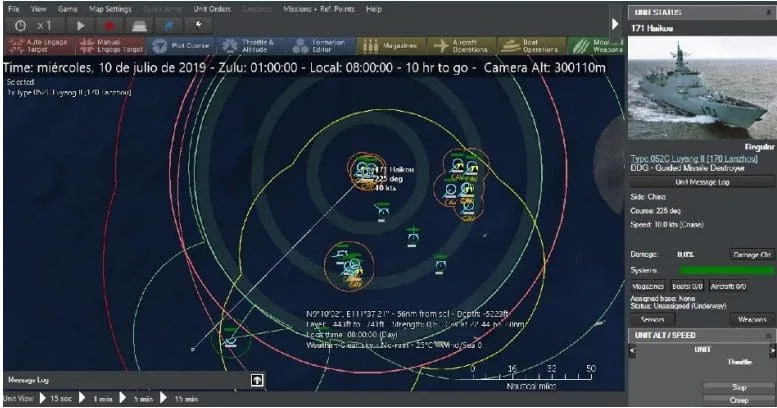Open Missions + Ref. Points menu

tap(319, 9)
